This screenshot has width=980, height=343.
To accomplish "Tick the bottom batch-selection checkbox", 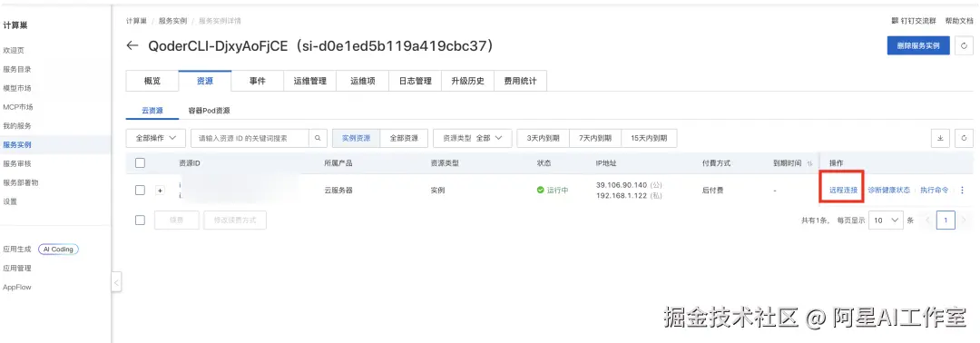I will tap(140, 220).
